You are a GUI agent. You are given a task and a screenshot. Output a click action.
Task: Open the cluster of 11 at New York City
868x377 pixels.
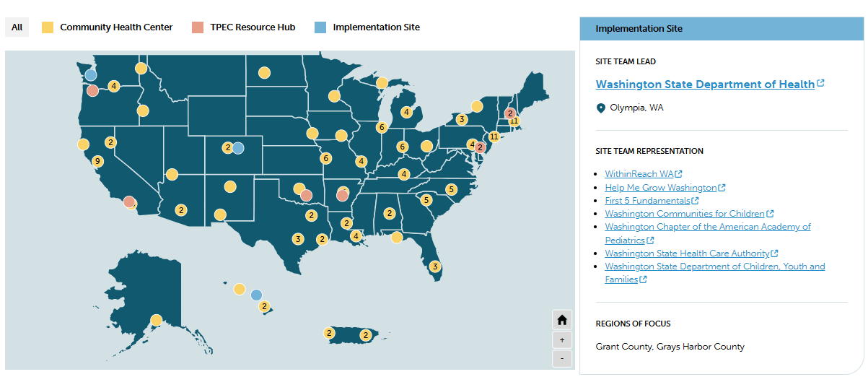[494, 136]
